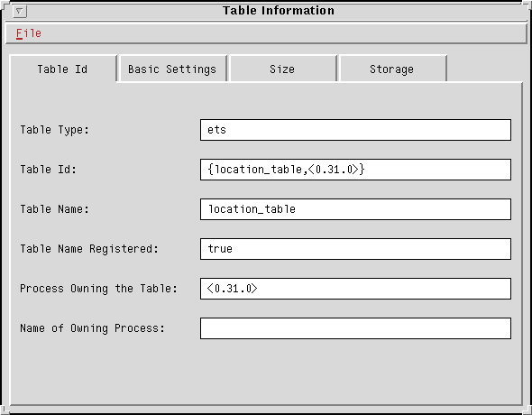Image resolution: width=532 pixels, height=415 pixels.
Task: Click the Table Name Registered field showing true
Action: [355, 249]
